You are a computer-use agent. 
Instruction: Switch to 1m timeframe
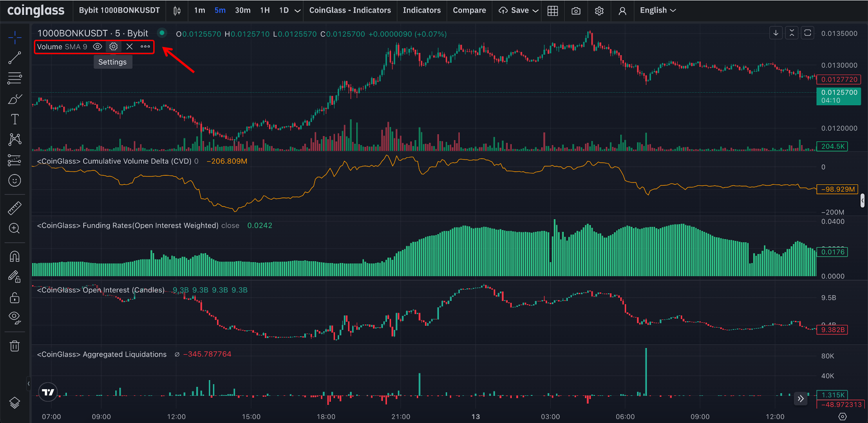pyautogui.click(x=200, y=10)
